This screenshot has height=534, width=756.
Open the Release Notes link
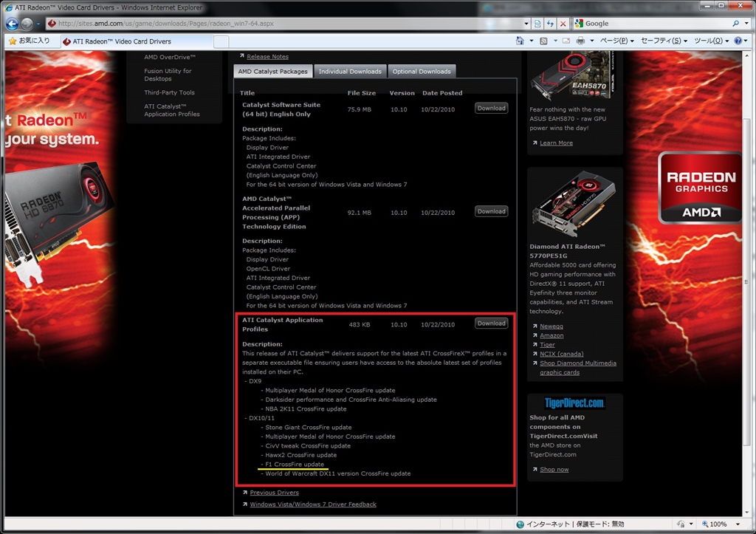[x=267, y=56]
